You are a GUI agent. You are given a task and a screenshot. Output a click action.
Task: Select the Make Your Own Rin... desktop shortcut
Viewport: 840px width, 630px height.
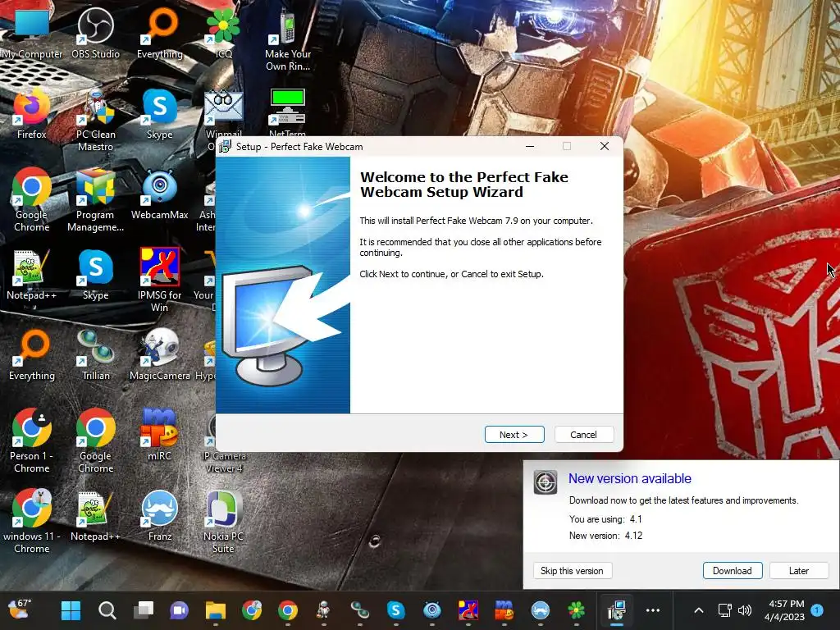288,40
